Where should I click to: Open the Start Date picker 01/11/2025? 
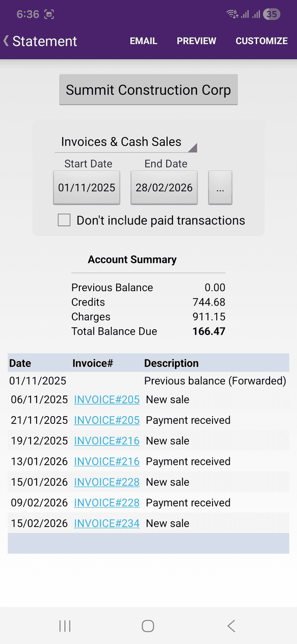point(87,188)
